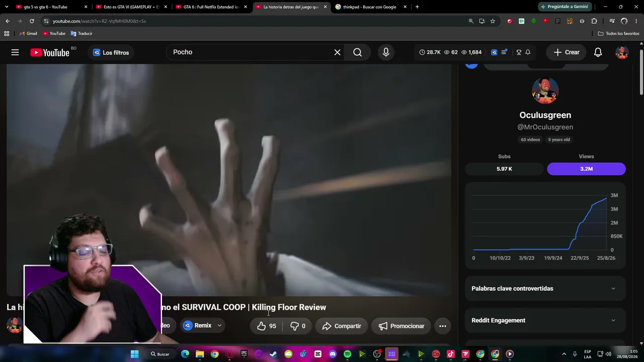
Task: Open the Chrome apps grid shortcut
Action: click(x=7, y=33)
